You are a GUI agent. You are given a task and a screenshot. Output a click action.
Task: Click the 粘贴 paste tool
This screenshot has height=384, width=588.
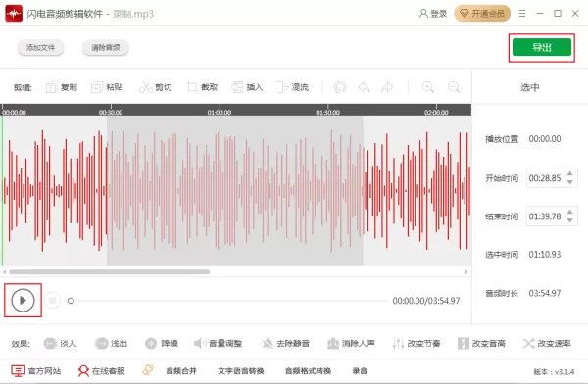107,87
